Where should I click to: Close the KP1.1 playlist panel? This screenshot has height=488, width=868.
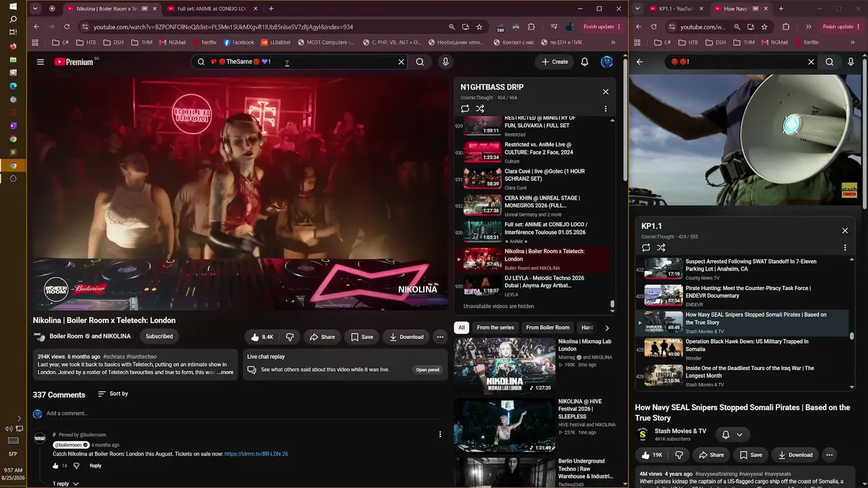(845, 230)
